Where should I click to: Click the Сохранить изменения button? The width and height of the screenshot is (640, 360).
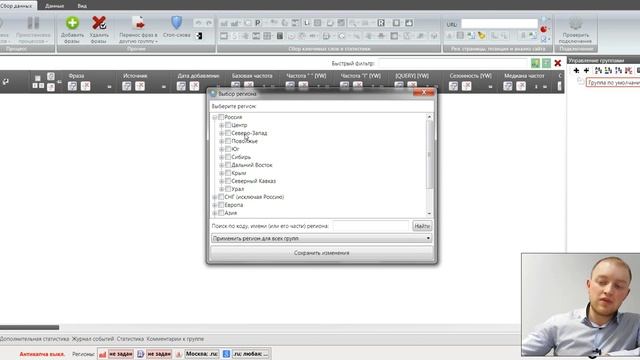pyautogui.click(x=321, y=253)
